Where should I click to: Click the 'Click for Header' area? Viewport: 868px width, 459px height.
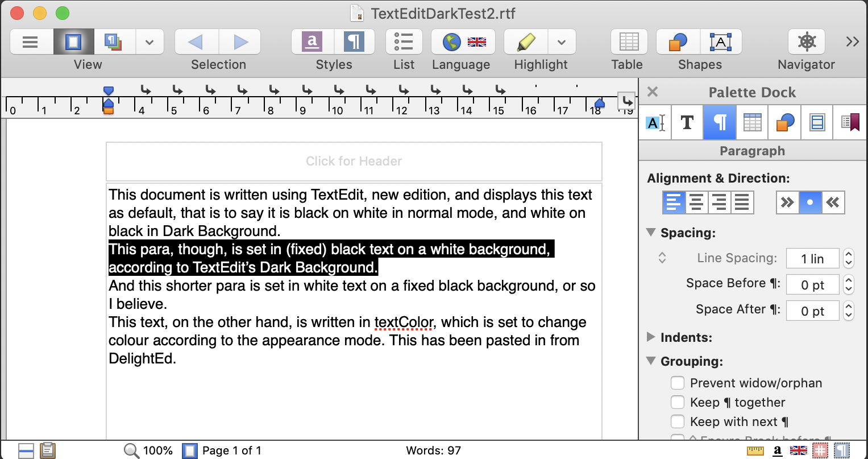(354, 162)
